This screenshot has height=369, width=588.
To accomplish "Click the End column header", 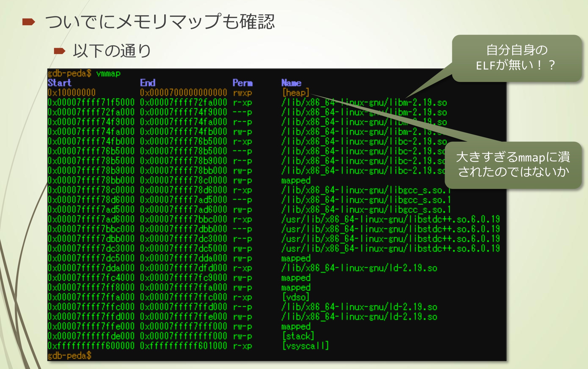I will click(148, 83).
